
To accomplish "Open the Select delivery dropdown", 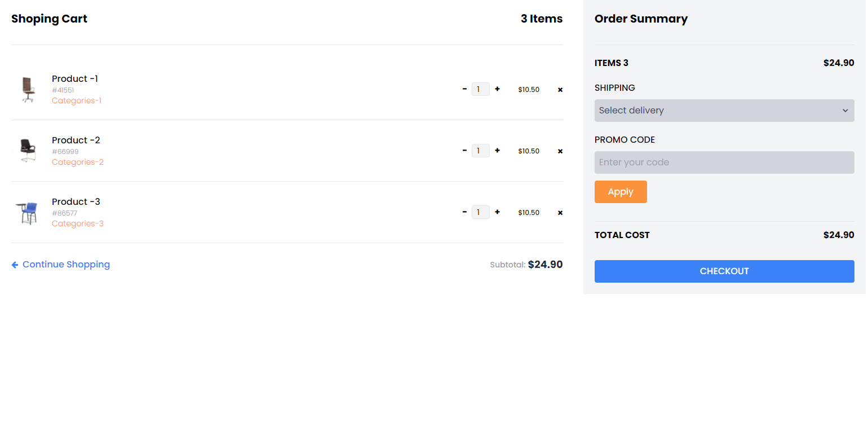I will click(724, 111).
